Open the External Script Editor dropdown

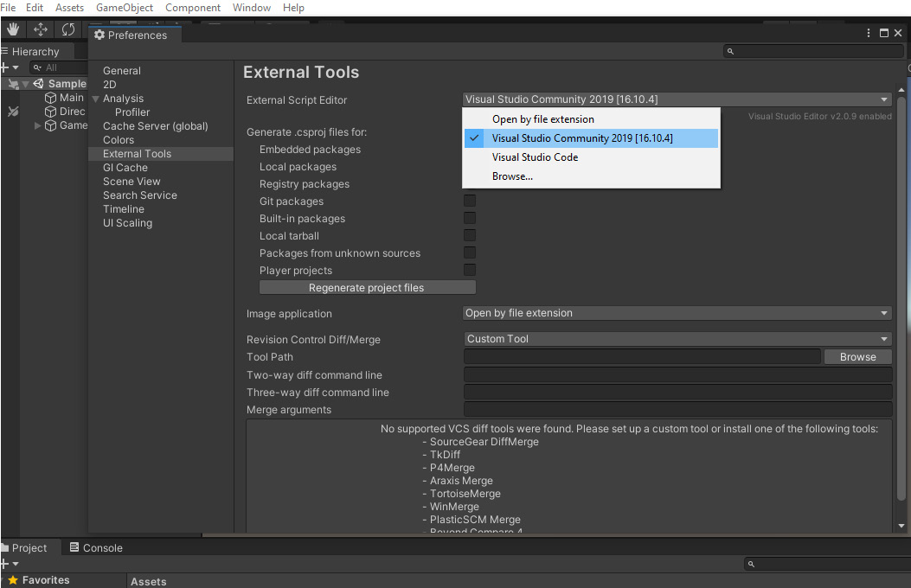pos(677,99)
